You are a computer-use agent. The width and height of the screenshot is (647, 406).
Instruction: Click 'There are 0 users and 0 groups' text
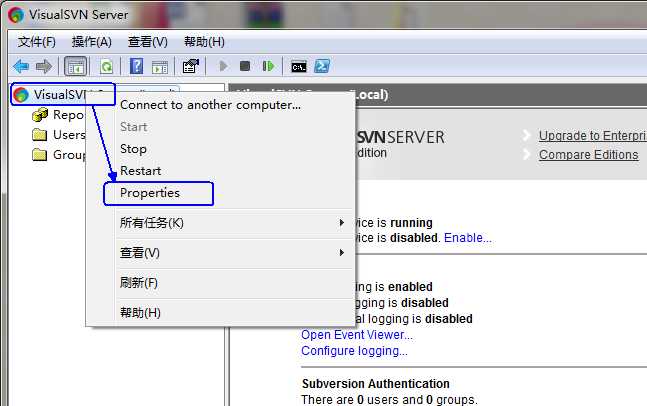(x=389, y=399)
